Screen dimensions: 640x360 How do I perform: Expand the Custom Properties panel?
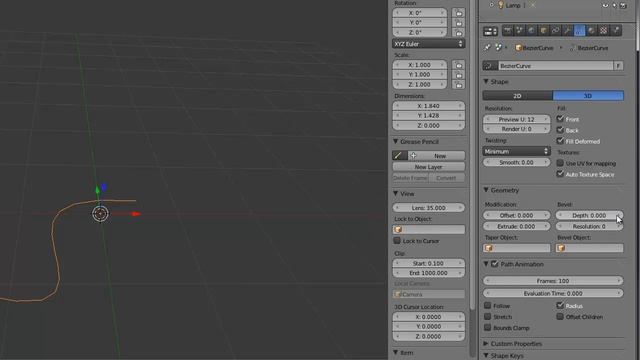pyautogui.click(x=486, y=344)
